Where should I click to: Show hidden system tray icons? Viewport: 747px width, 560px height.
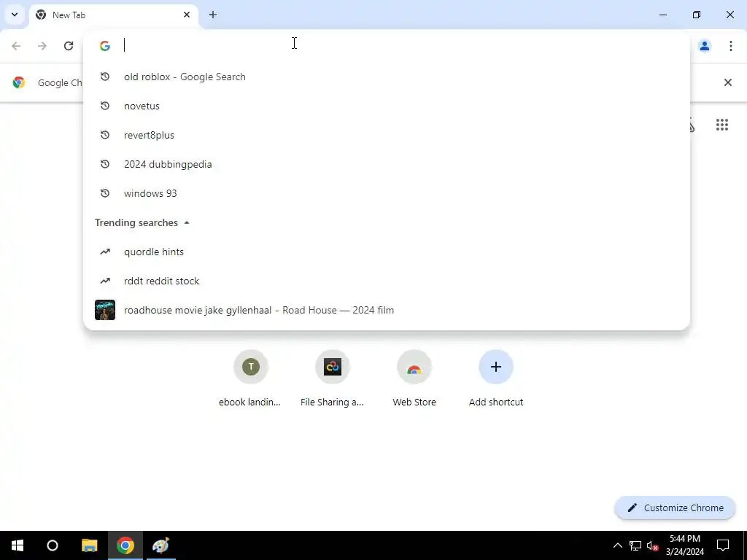617,545
